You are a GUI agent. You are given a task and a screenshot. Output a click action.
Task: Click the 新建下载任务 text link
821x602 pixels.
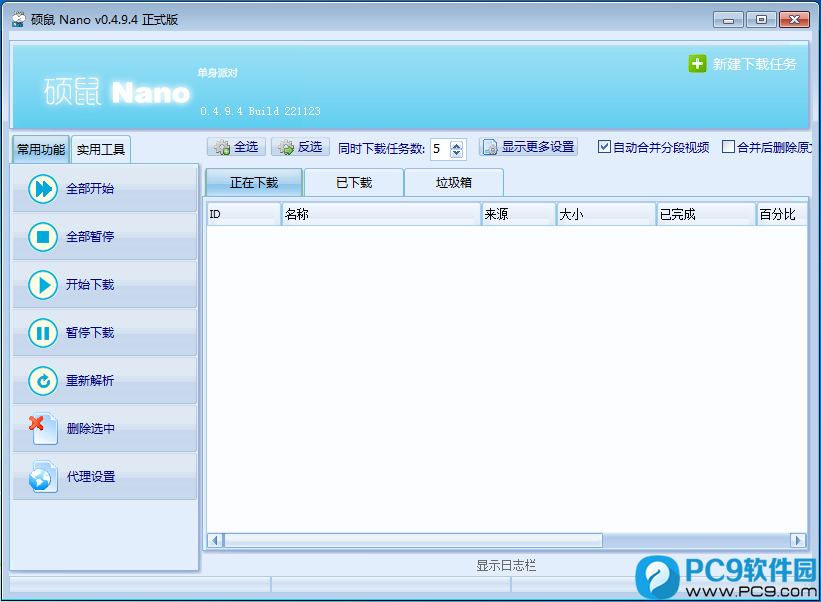(755, 64)
